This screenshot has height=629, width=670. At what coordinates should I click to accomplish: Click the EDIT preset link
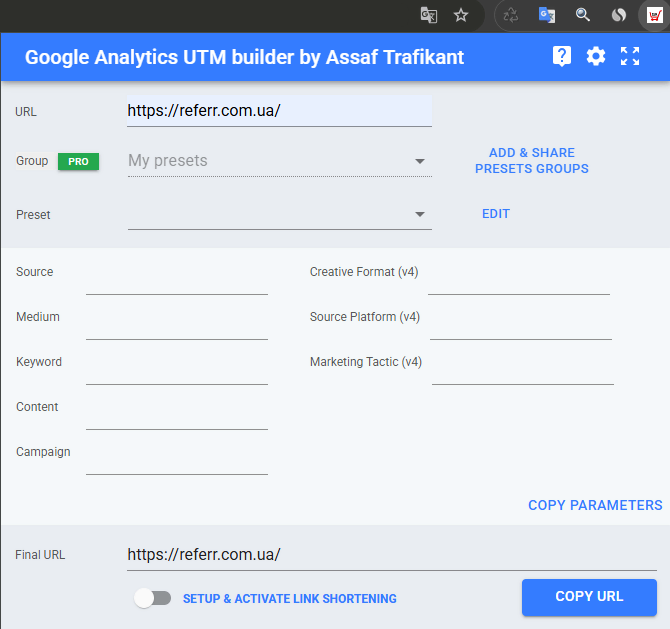[496, 214]
